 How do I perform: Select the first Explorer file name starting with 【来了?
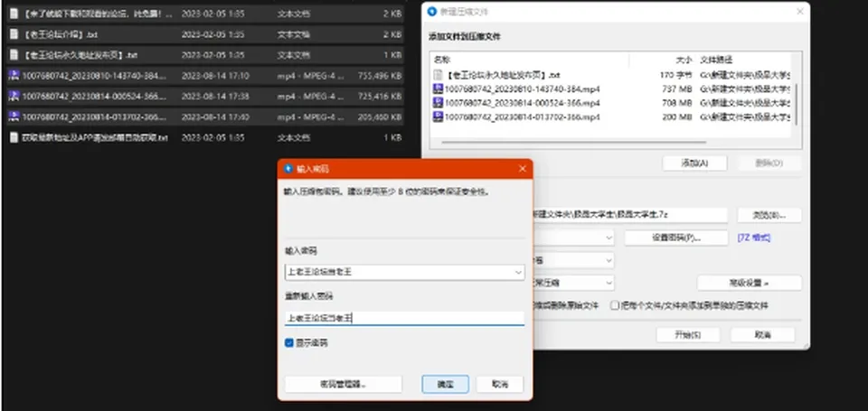[98, 14]
